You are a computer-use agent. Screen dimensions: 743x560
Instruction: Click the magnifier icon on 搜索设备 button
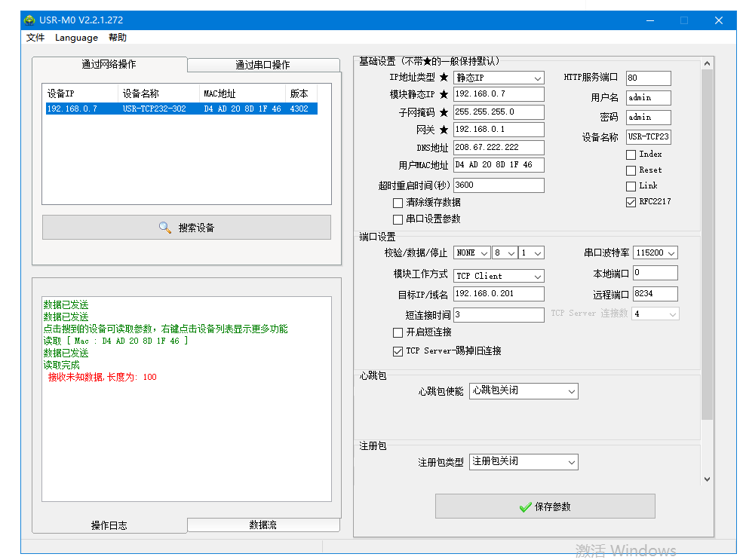pos(165,228)
